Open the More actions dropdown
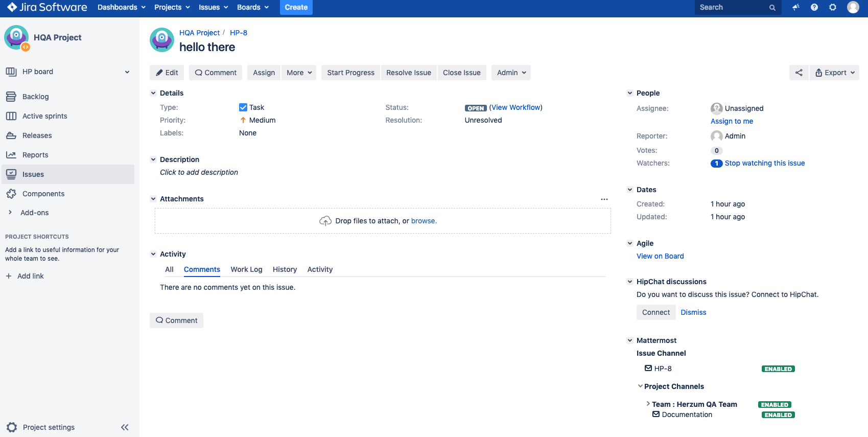This screenshot has height=437, width=868. 299,73
